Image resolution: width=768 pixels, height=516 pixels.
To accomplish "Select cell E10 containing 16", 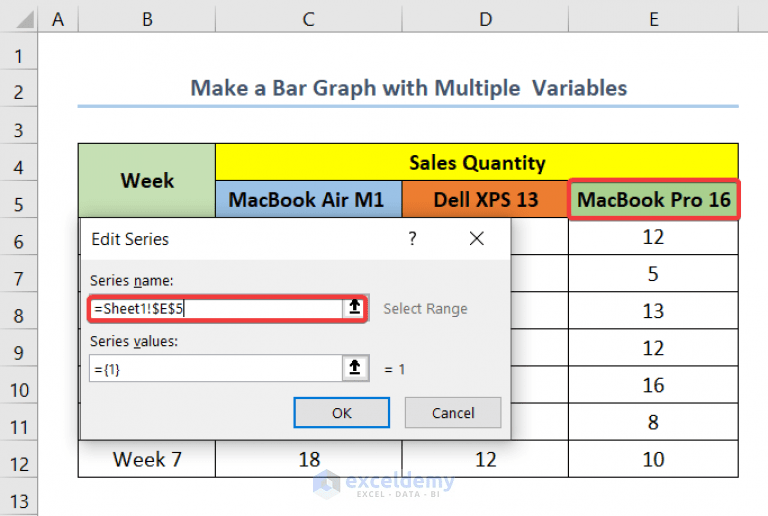I will pos(653,385).
